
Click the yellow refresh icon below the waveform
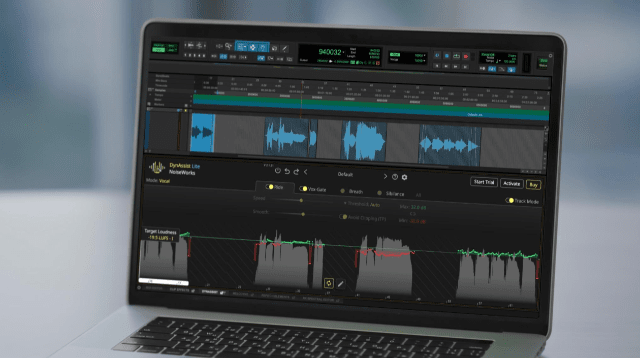(x=329, y=283)
